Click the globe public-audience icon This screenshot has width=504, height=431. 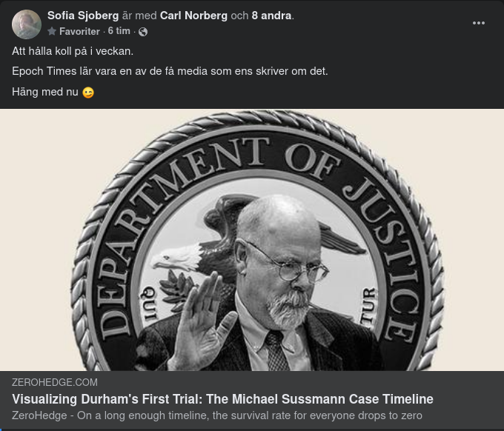tap(143, 32)
